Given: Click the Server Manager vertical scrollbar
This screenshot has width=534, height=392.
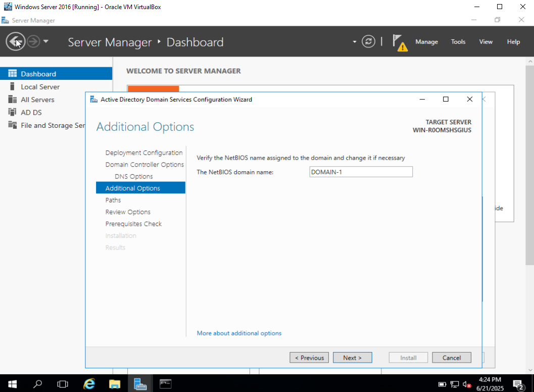Looking at the screenshot, I should 530,165.
